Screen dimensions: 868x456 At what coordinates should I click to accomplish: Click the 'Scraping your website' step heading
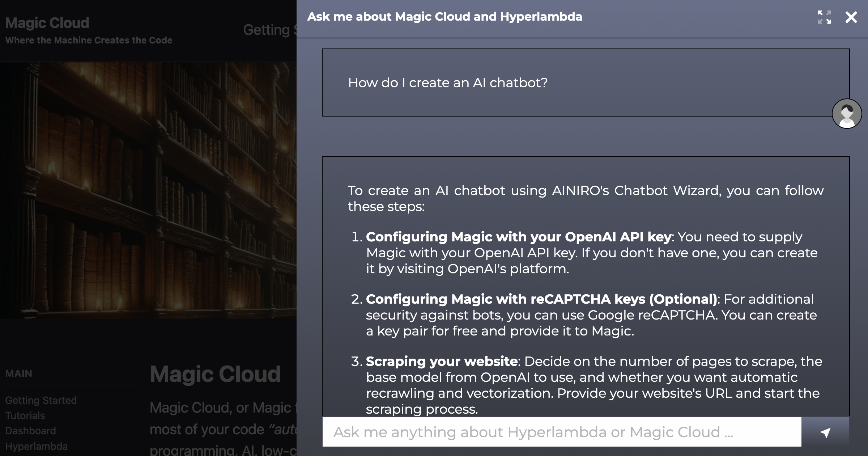tap(442, 362)
